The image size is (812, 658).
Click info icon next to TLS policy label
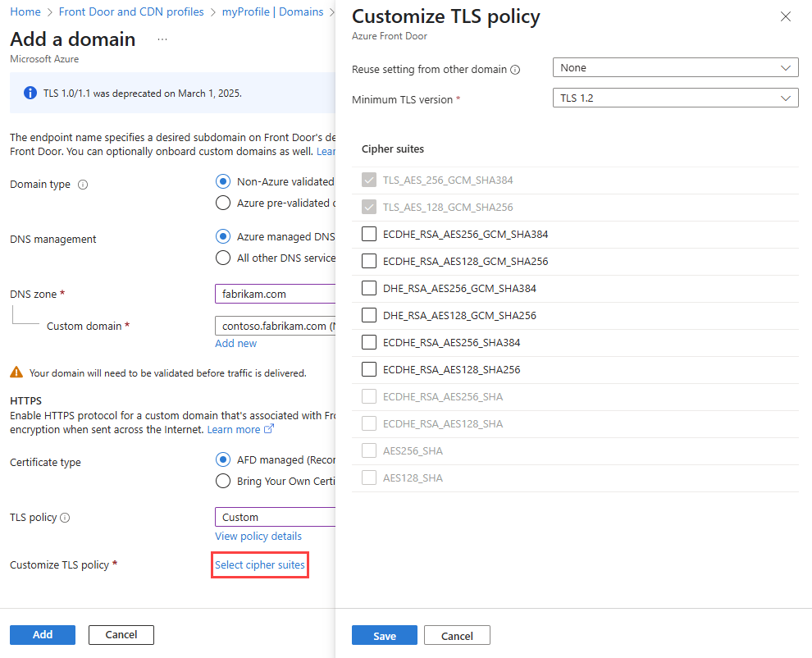click(x=66, y=518)
